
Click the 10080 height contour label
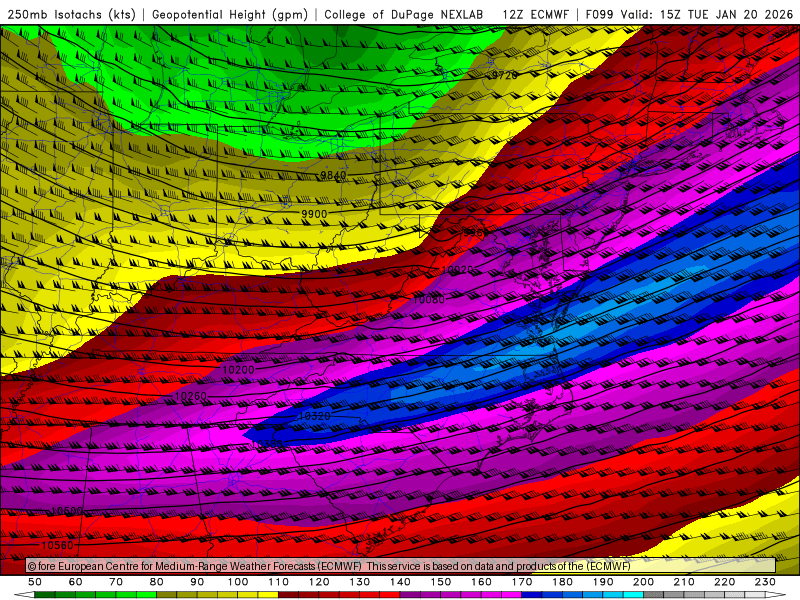[429, 299]
